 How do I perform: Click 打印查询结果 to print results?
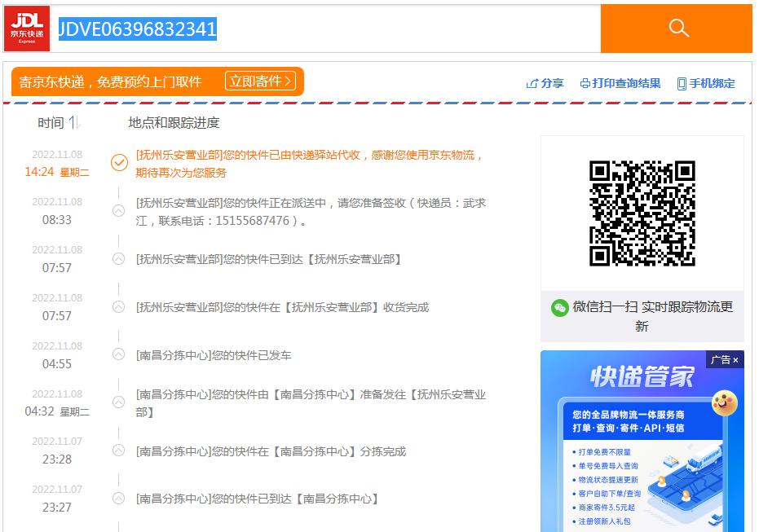click(620, 83)
